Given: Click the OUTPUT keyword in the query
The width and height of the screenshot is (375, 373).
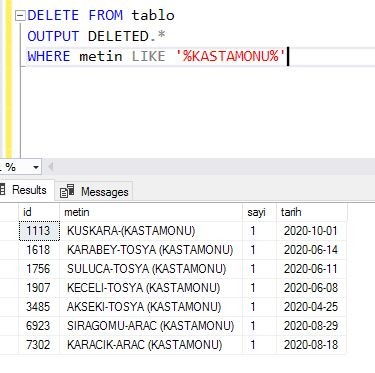Looking at the screenshot, I should click(53, 36).
